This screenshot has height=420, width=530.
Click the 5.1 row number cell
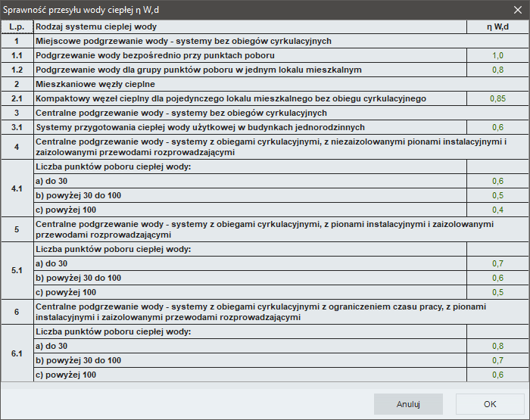pyautogui.click(x=17, y=271)
